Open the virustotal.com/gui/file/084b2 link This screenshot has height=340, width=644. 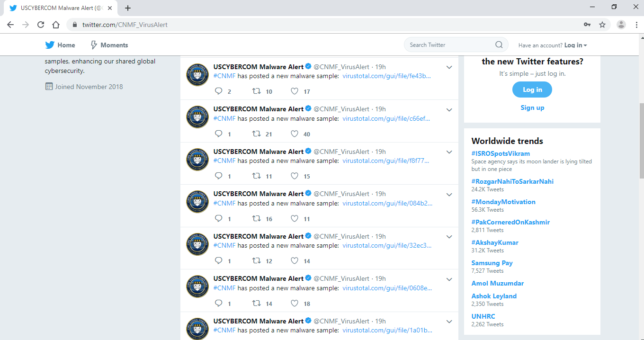pos(387,203)
